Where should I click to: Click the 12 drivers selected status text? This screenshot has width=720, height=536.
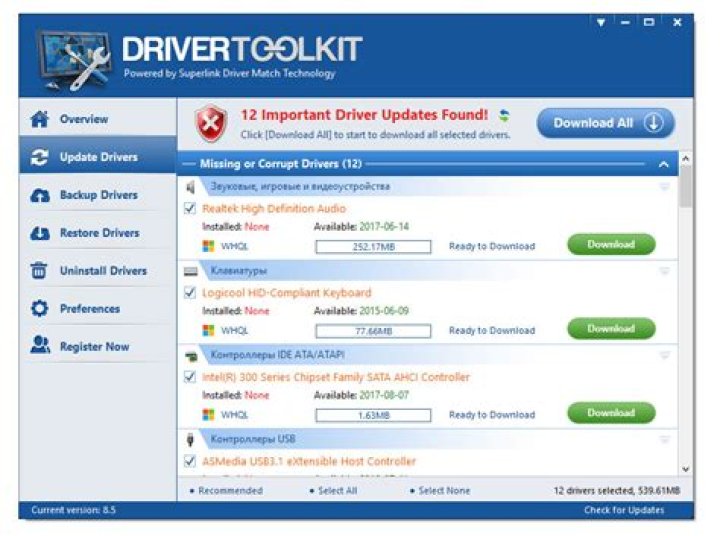click(x=616, y=491)
